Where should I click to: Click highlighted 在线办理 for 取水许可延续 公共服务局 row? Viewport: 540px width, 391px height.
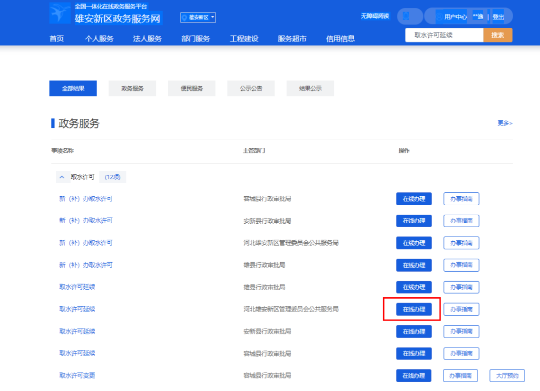pyautogui.click(x=414, y=309)
